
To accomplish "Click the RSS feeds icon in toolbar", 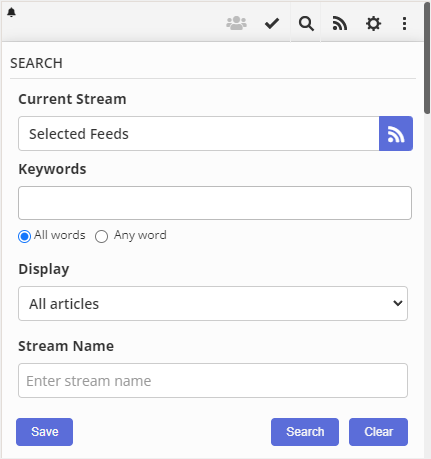I will (340, 24).
